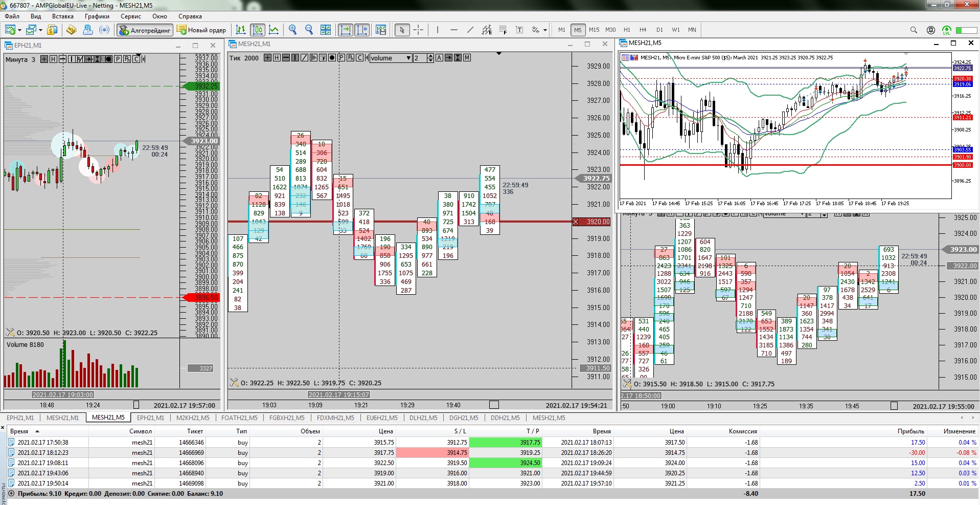Image resolution: width=980 pixels, height=505 pixels.
Task: Select the text label tool
Action: point(519,30)
